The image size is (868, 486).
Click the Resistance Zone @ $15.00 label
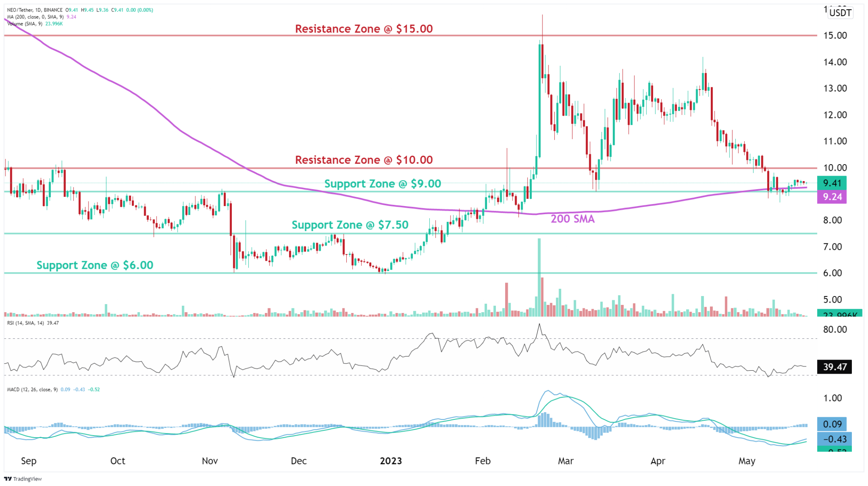tap(364, 29)
